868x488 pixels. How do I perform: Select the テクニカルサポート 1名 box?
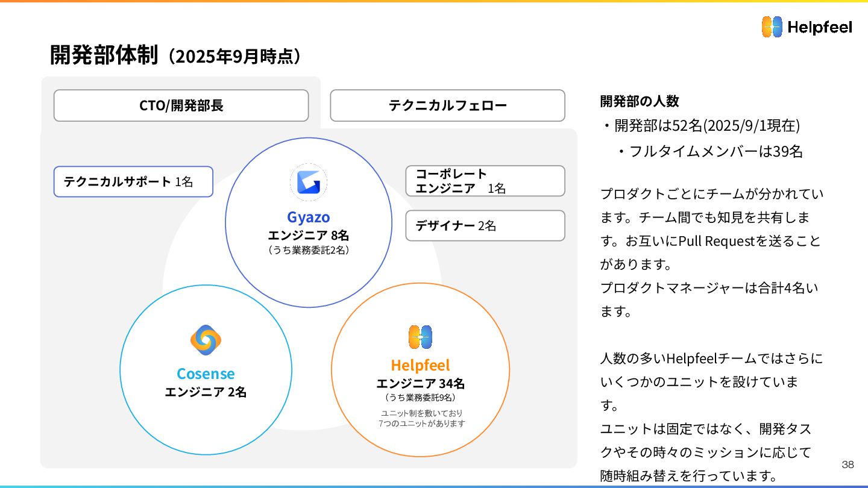[x=133, y=181]
